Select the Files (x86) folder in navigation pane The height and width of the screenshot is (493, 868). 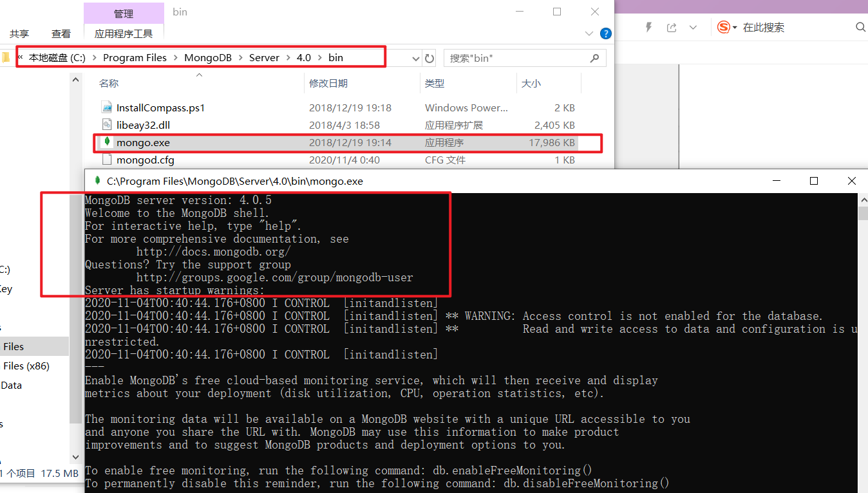pyautogui.click(x=26, y=366)
